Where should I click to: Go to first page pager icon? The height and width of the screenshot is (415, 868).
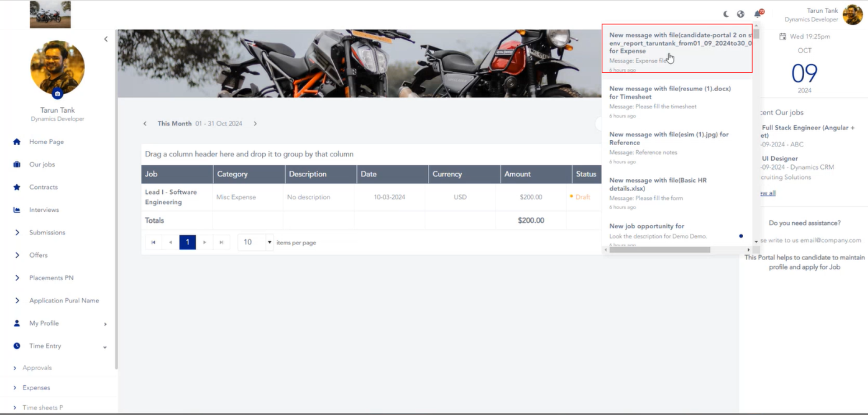(153, 243)
